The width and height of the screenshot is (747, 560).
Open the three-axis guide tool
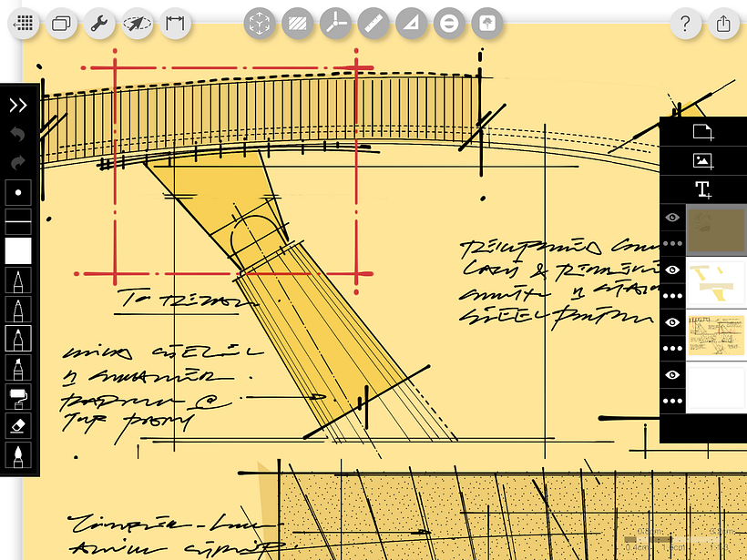(335, 23)
